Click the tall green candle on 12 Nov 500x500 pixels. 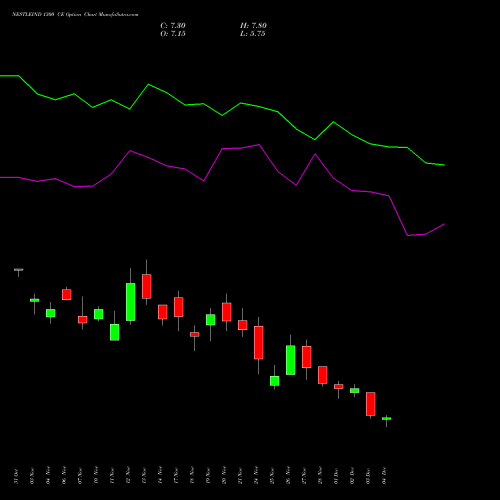[x=131, y=302]
